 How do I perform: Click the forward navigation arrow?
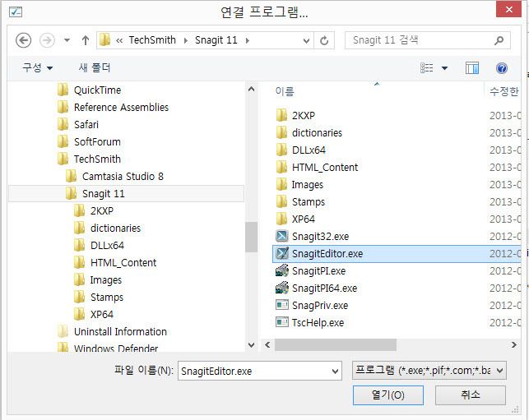pos(47,40)
